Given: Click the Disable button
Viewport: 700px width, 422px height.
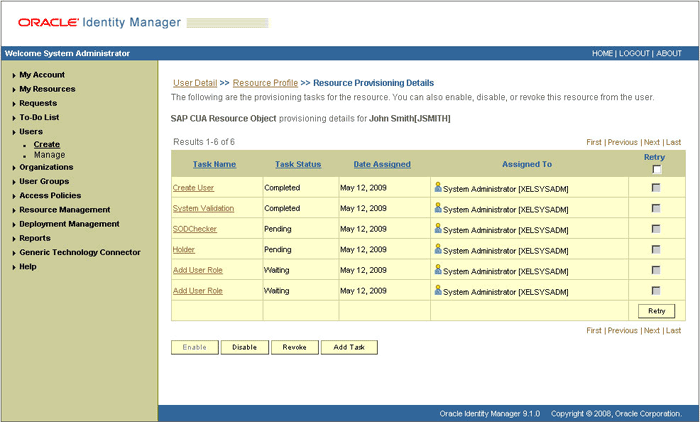Looking at the screenshot, I should (245, 347).
